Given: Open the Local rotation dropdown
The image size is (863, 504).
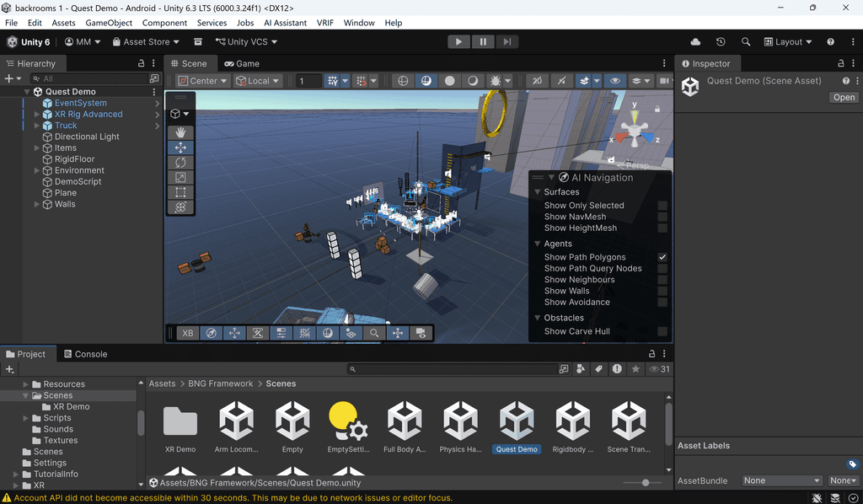Looking at the screenshot, I should 258,81.
